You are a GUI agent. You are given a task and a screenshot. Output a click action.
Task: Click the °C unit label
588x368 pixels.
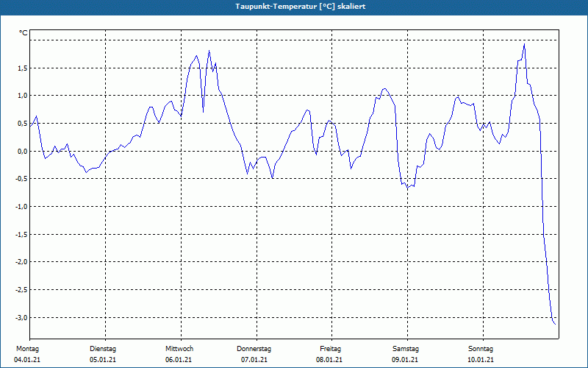point(24,33)
